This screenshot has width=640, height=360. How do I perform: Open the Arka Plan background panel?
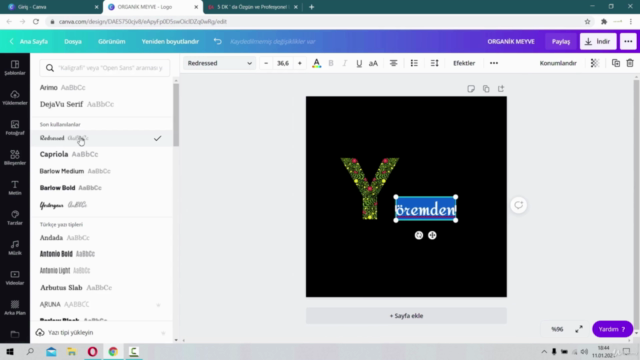[x=15, y=308]
